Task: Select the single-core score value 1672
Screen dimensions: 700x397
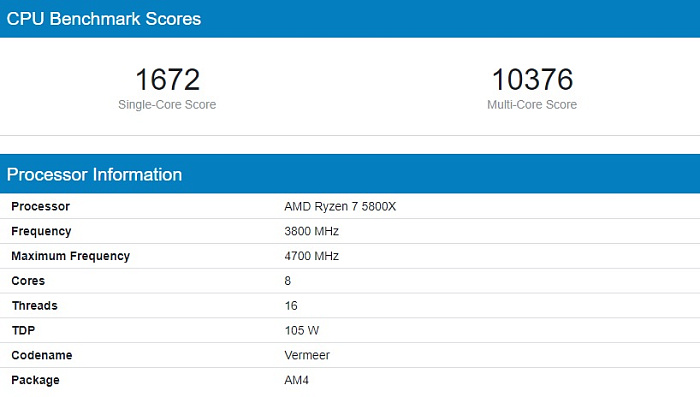Action: point(167,79)
